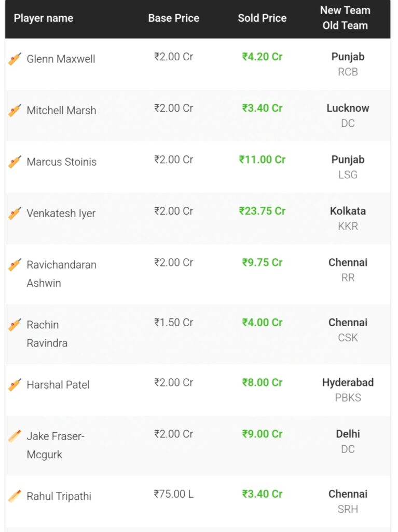Click the bat icon beside Marcus Stoinis

coord(15,162)
